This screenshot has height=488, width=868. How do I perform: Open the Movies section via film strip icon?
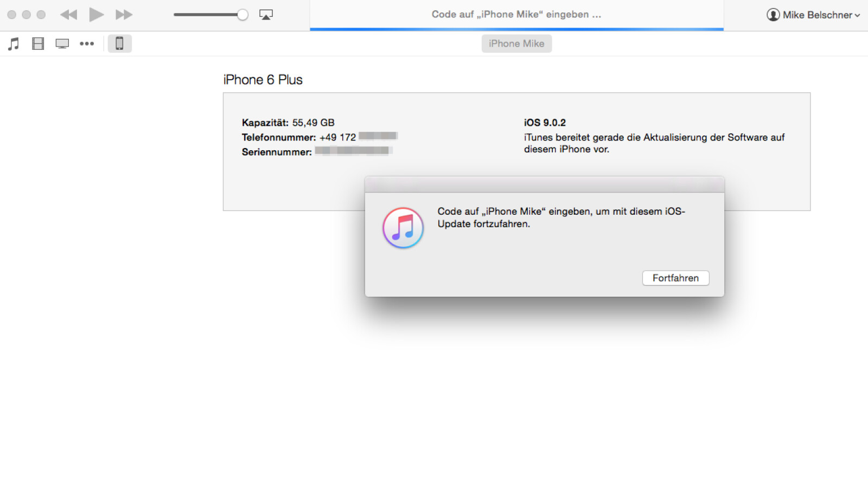(x=37, y=43)
